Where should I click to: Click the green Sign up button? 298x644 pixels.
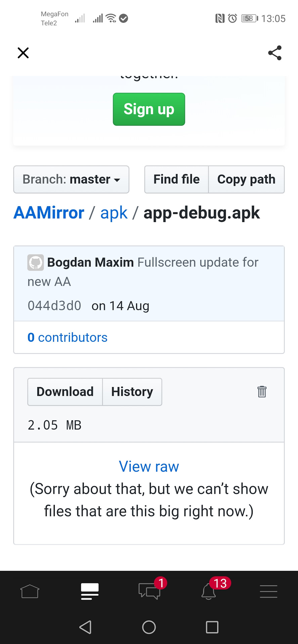click(x=149, y=109)
